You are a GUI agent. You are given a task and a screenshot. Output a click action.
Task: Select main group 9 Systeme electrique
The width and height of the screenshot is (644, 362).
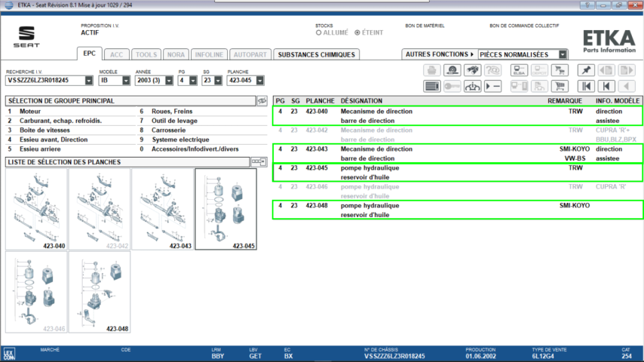(x=203, y=140)
